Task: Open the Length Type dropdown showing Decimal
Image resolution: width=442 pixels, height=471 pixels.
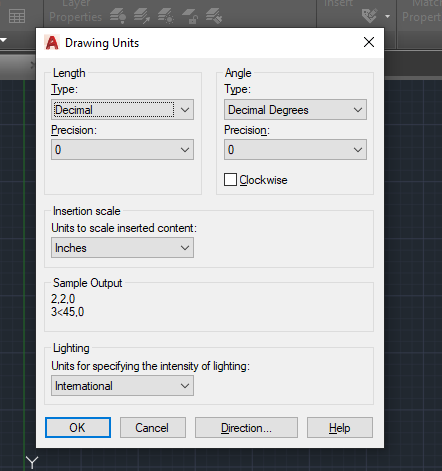Action: pyautogui.click(x=122, y=110)
